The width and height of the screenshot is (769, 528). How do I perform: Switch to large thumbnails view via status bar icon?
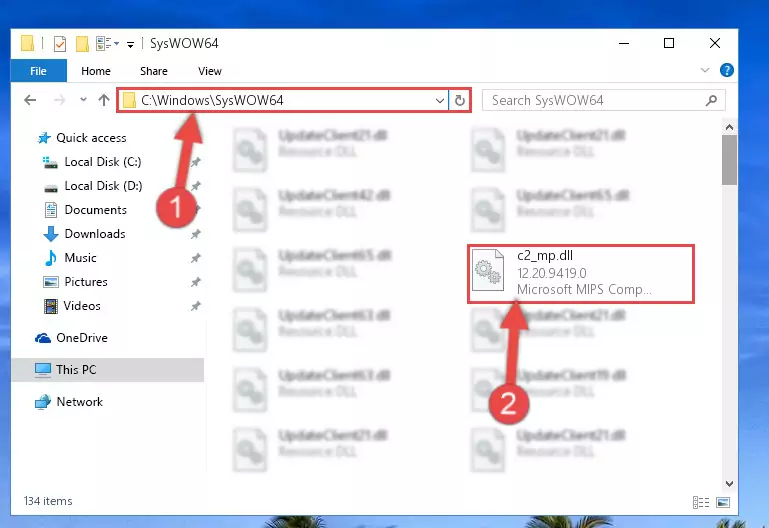coord(723,503)
